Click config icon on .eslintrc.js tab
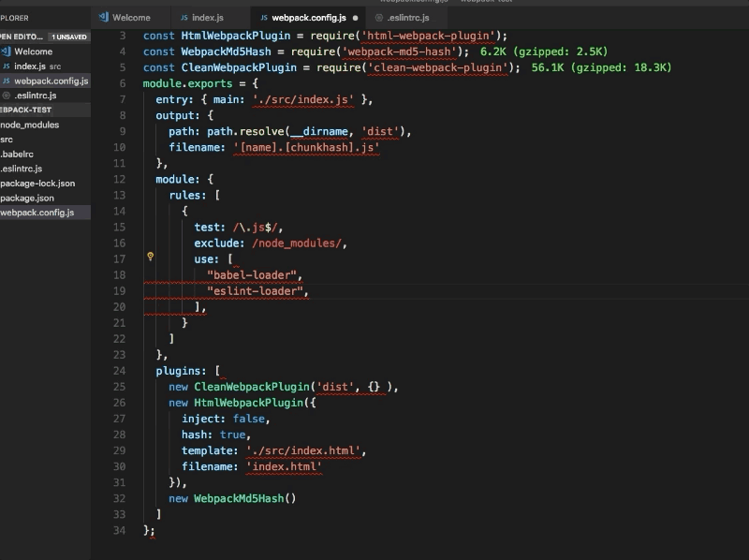 coord(379,18)
